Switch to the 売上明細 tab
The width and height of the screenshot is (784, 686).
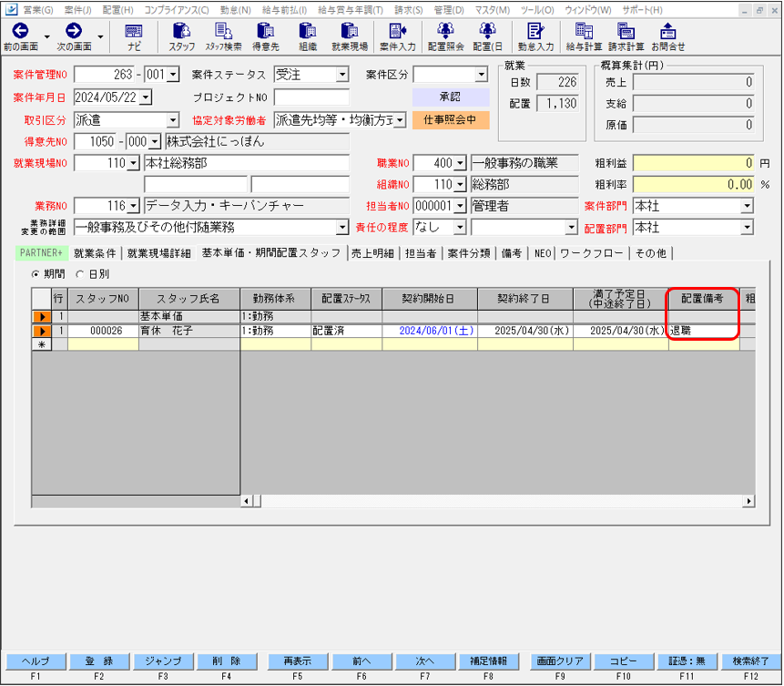[x=372, y=253]
